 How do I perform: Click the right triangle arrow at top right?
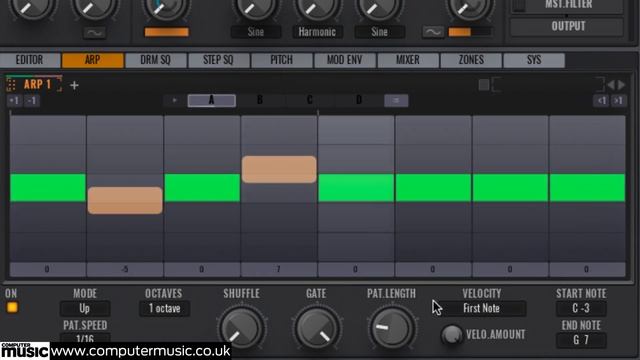pos(621,85)
